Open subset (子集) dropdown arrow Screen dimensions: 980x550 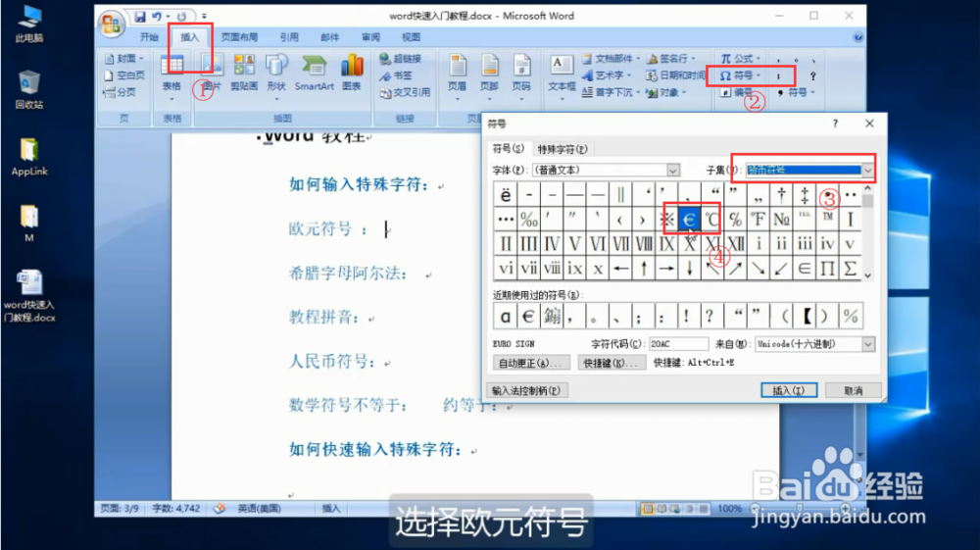(867, 170)
